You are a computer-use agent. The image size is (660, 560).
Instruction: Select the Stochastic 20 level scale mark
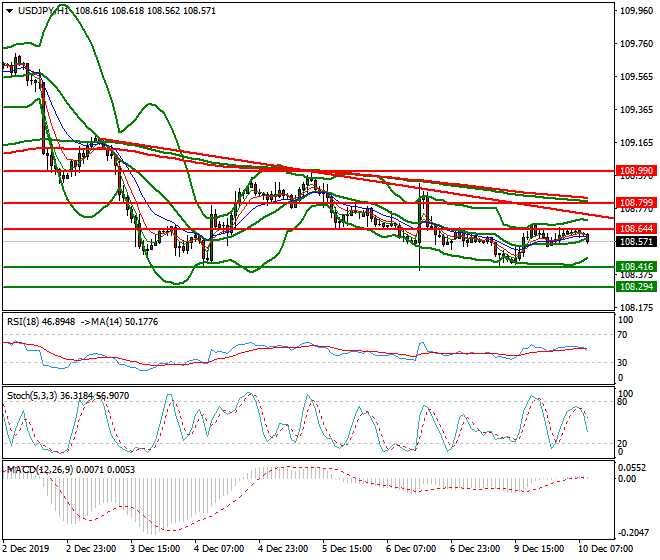(622, 443)
